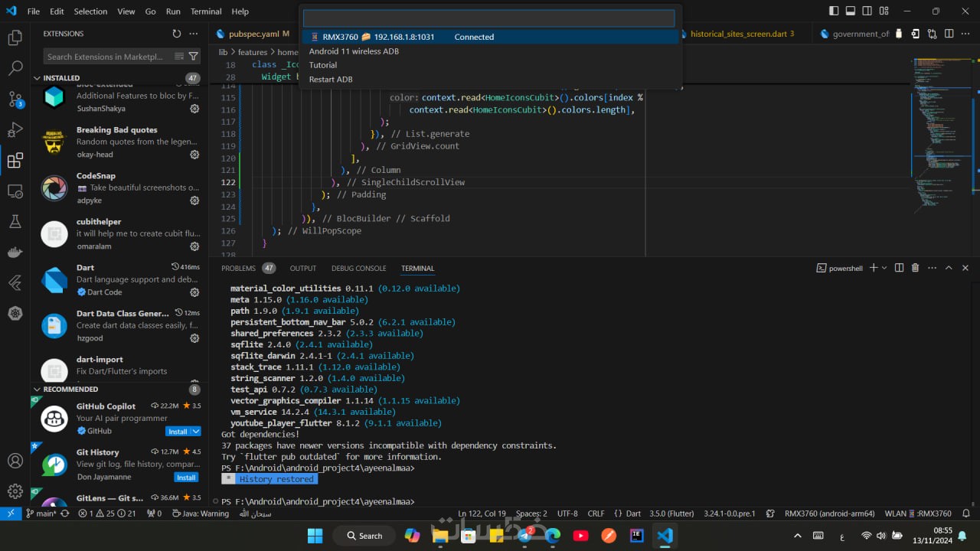Toggle secondary sidebar layout button
Viewport: 980px width, 551px height.
tap(867, 11)
